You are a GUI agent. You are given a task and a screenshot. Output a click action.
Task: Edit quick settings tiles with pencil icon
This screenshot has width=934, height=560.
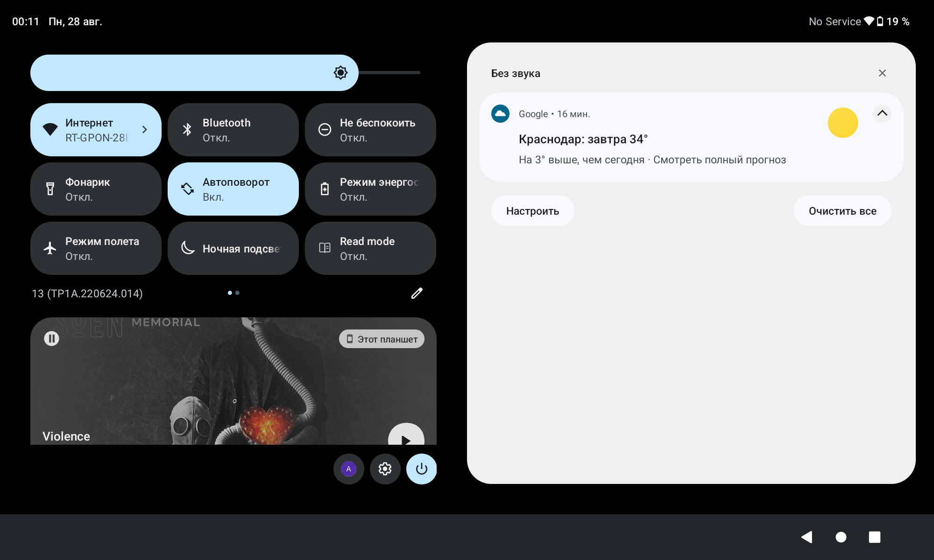pos(417,293)
